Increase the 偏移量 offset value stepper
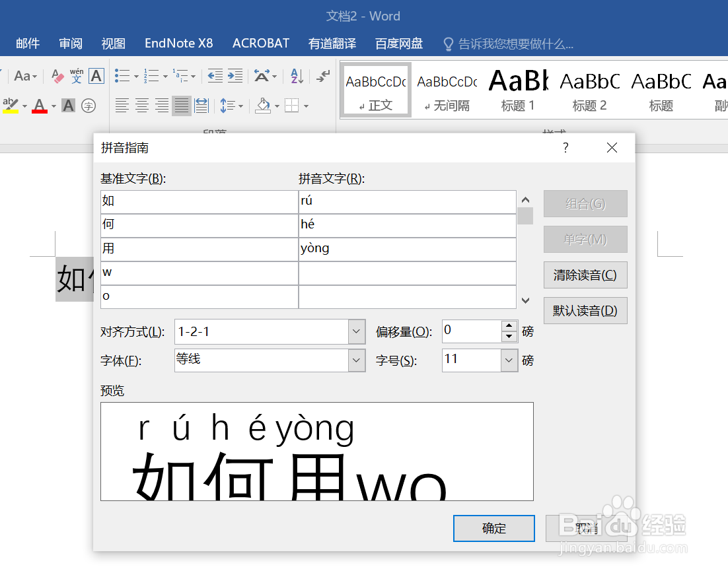728x573 pixels. pos(509,327)
